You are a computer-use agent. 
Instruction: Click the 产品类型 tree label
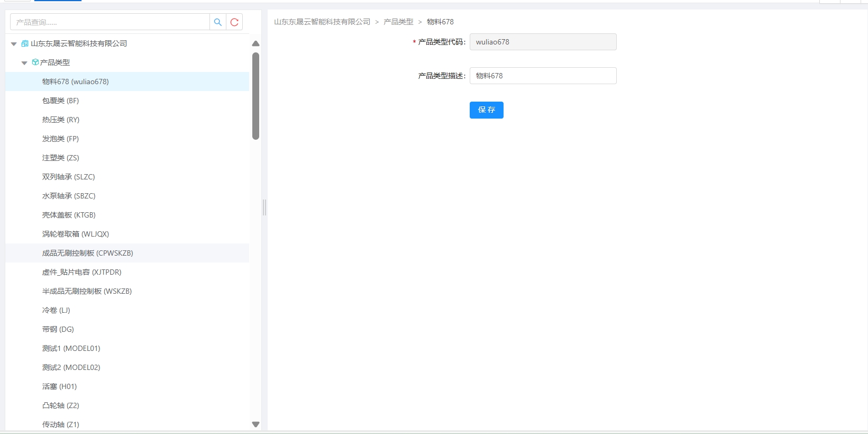55,62
